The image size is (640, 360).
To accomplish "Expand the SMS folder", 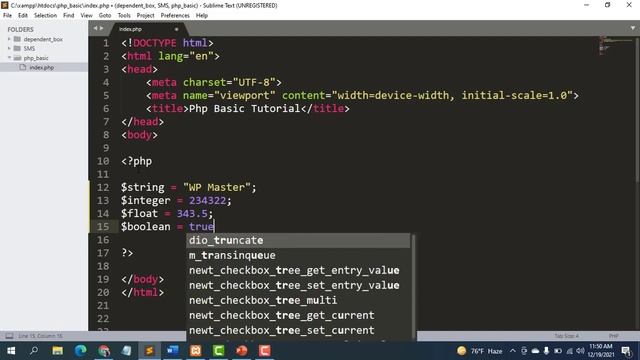I will [9, 48].
